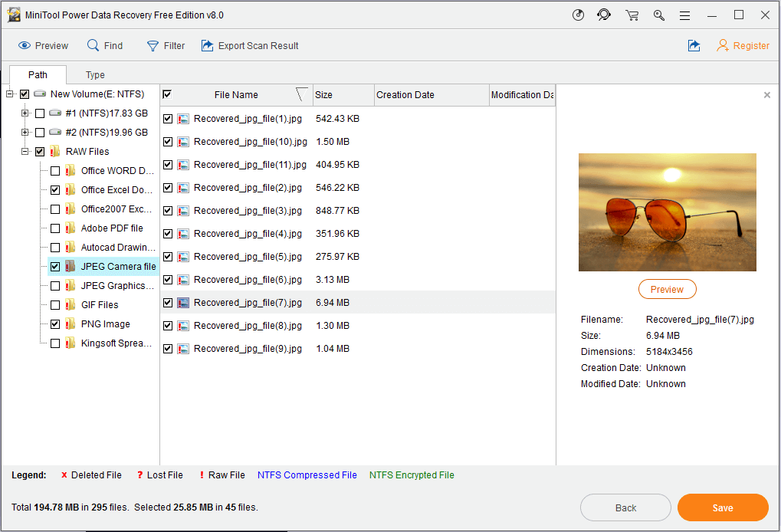This screenshot has width=781, height=532.
Task: Select file Recovered_jpg_file(11).jpg
Action: [x=250, y=165]
